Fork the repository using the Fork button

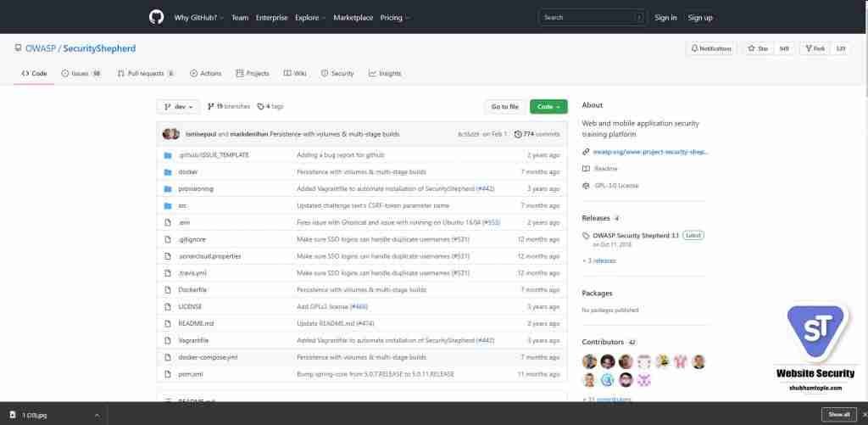(x=815, y=48)
